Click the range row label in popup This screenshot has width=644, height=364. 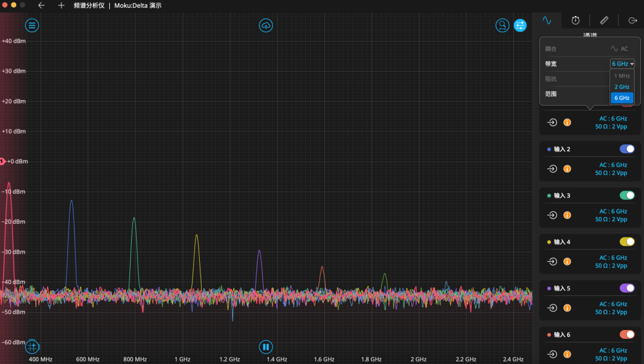(x=551, y=94)
